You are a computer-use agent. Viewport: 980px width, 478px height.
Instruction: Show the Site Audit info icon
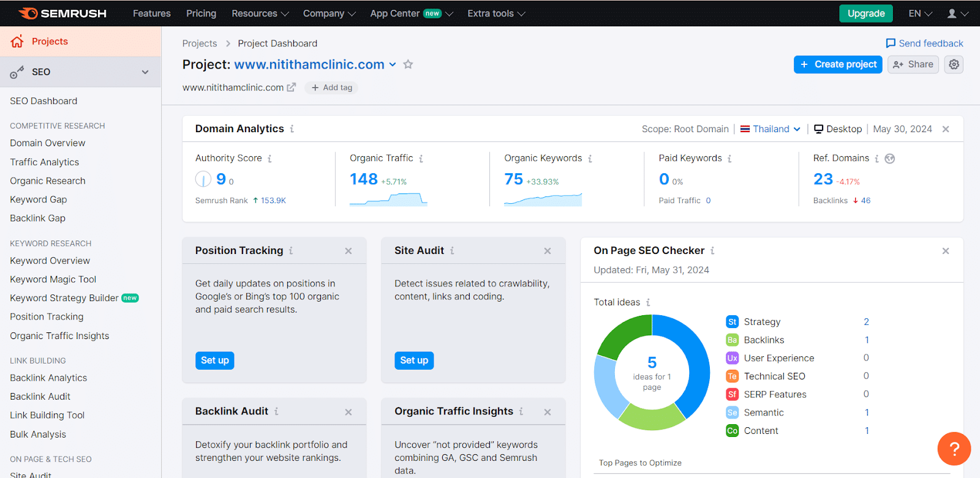pyautogui.click(x=452, y=250)
